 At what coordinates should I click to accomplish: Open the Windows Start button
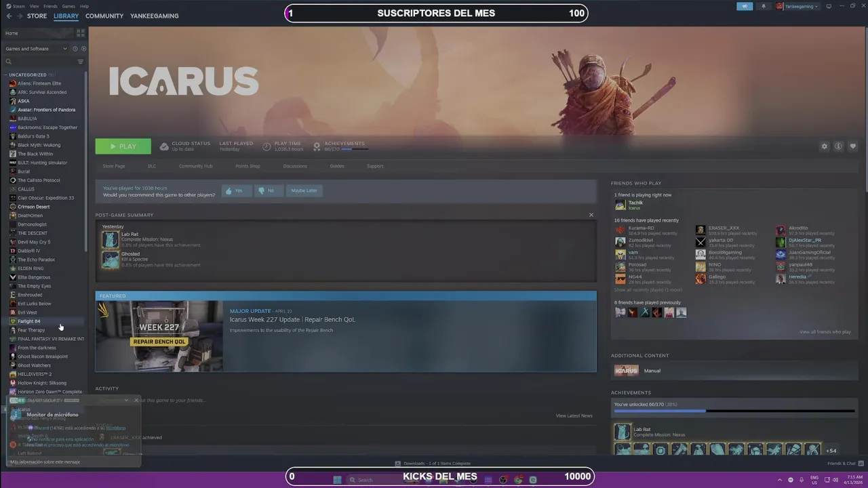click(337, 480)
